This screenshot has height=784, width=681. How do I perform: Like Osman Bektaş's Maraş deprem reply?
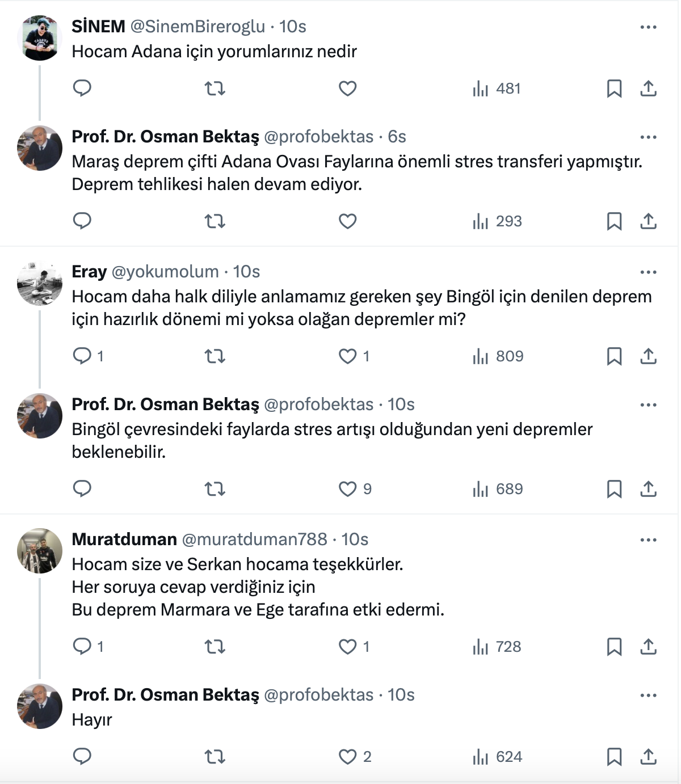pos(347,221)
